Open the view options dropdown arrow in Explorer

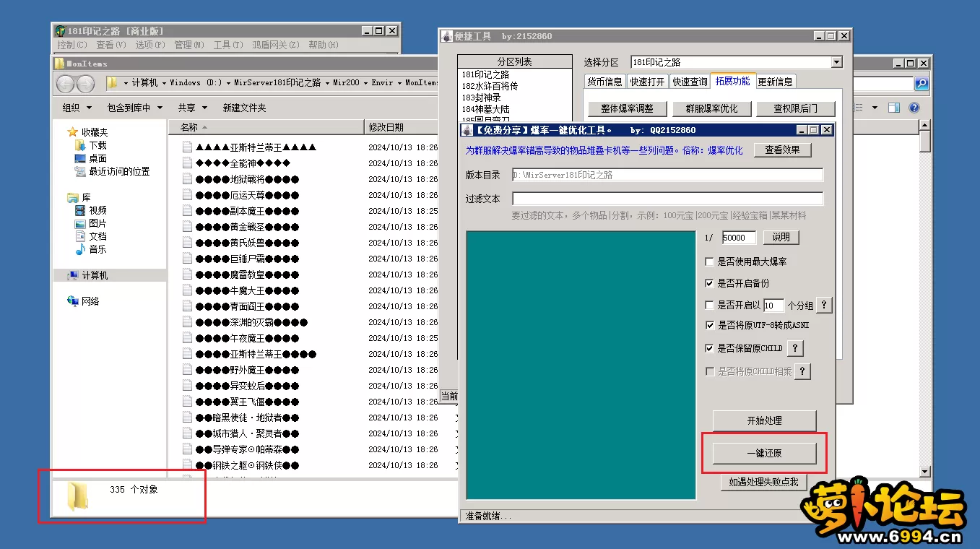[875, 108]
